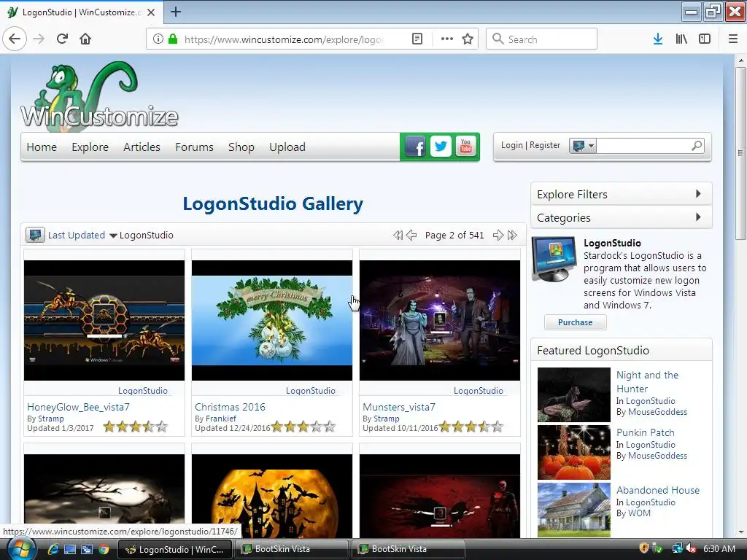
Task: Open the HoneyGlow bee skin thumbnail
Action: pyautogui.click(x=104, y=321)
